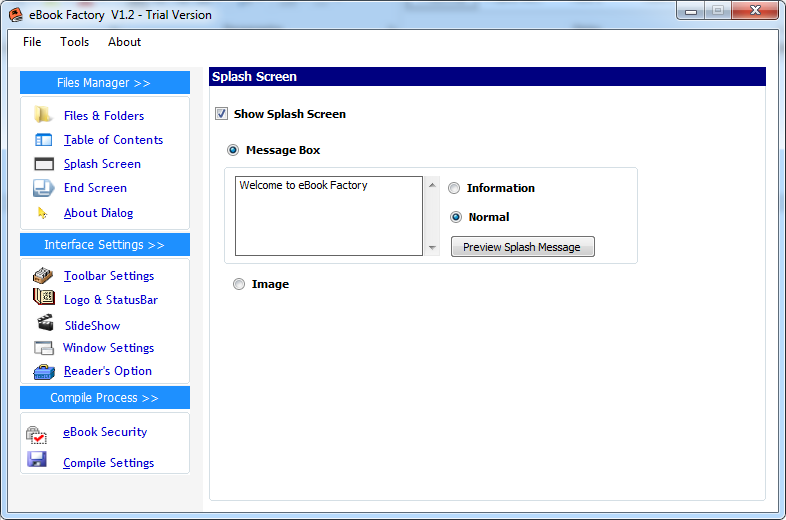The height and width of the screenshot is (520, 786).
Task: Click the Files & Folders folder icon
Action: (x=43, y=114)
